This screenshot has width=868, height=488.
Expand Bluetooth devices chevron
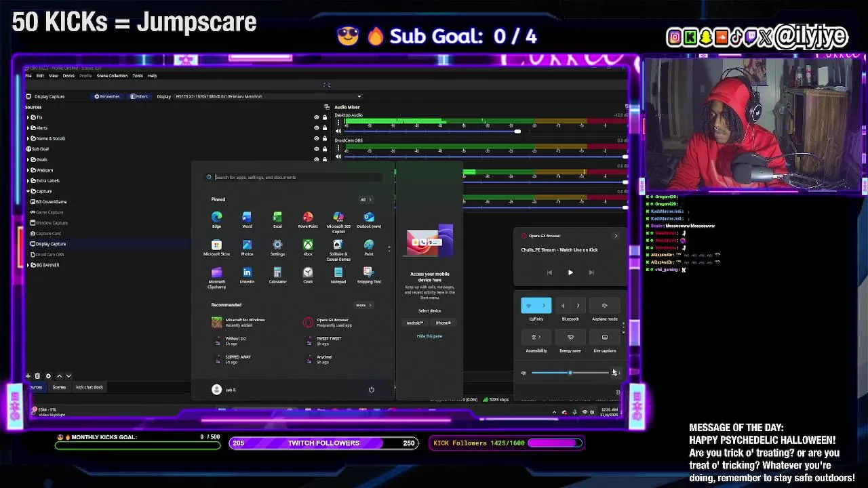tap(578, 306)
